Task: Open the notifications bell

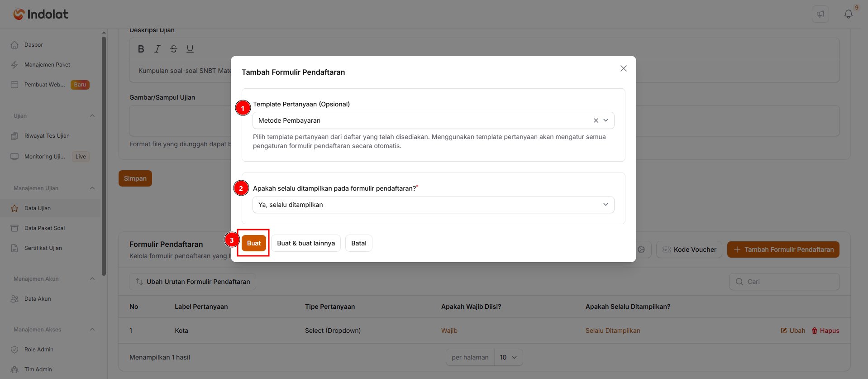Action: pos(849,14)
